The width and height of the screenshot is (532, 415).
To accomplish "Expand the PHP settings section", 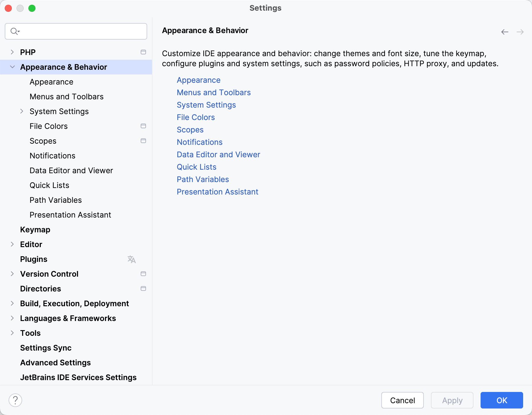I will tap(12, 52).
